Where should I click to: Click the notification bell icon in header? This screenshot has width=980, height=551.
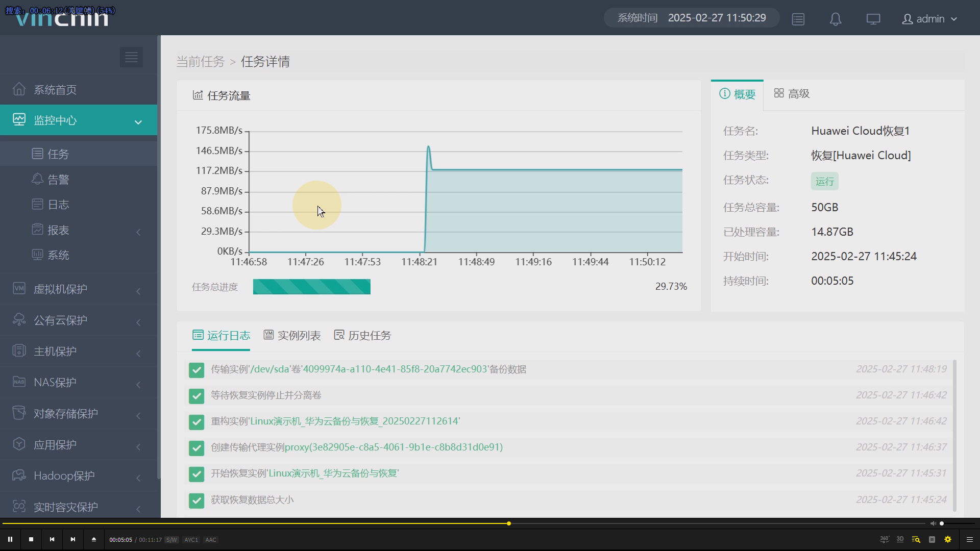point(836,19)
